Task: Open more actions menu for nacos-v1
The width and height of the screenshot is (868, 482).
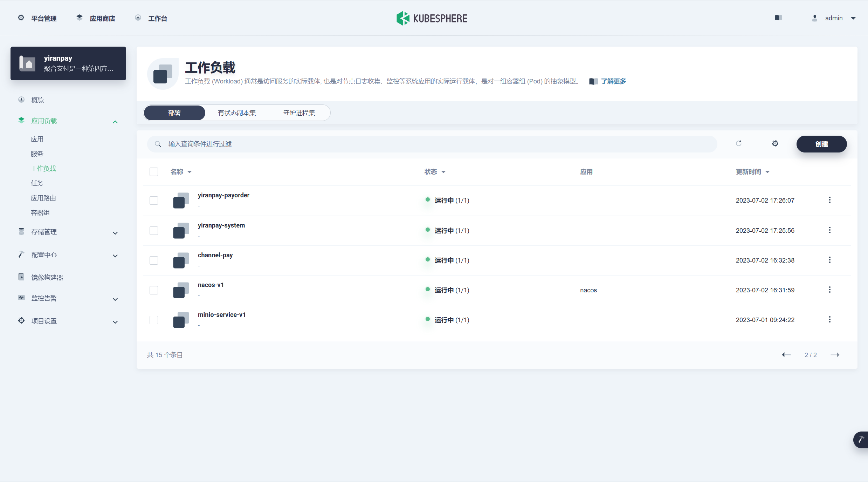Action: [x=829, y=290]
